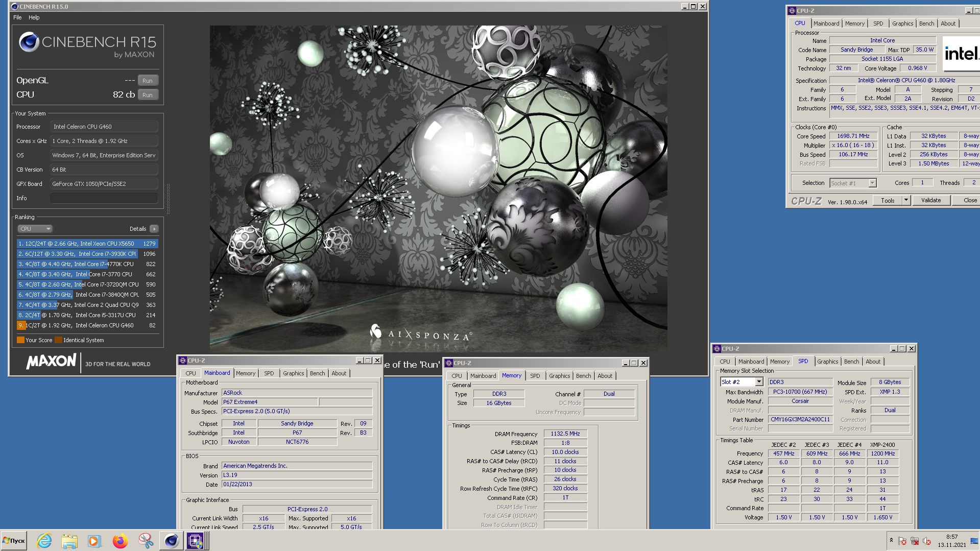Select ranking entry Core i5-3317U
The width and height of the screenshot is (980, 551).
87,315
